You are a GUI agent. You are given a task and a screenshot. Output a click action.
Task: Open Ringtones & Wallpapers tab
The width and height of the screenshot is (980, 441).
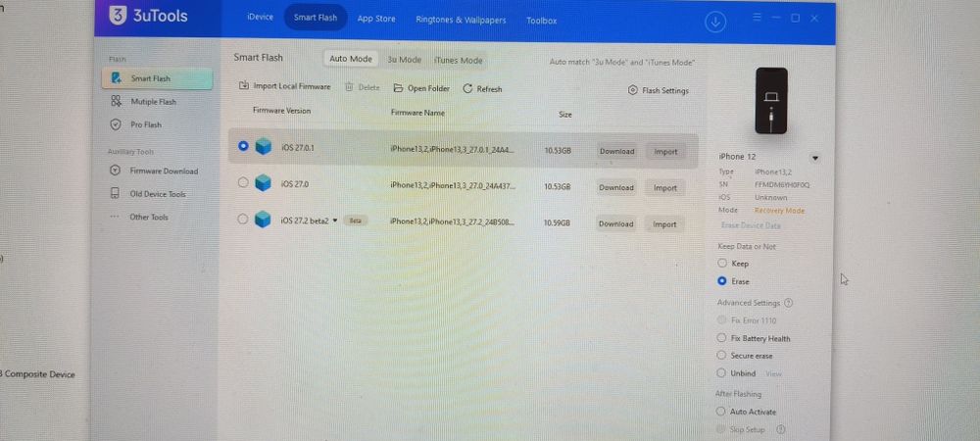click(461, 20)
